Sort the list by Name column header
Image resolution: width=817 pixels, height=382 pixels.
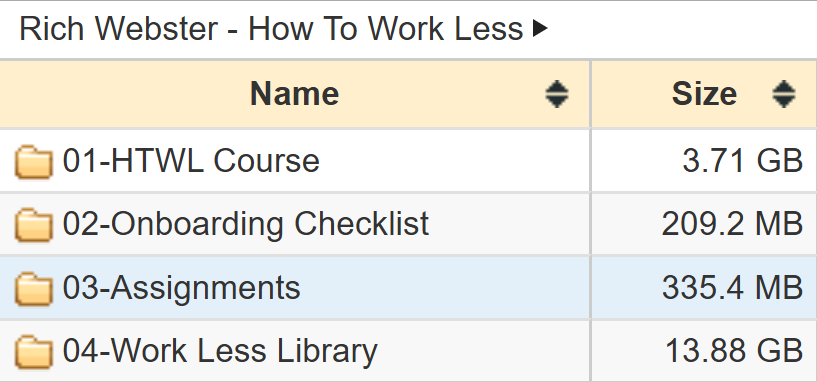point(295,94)
